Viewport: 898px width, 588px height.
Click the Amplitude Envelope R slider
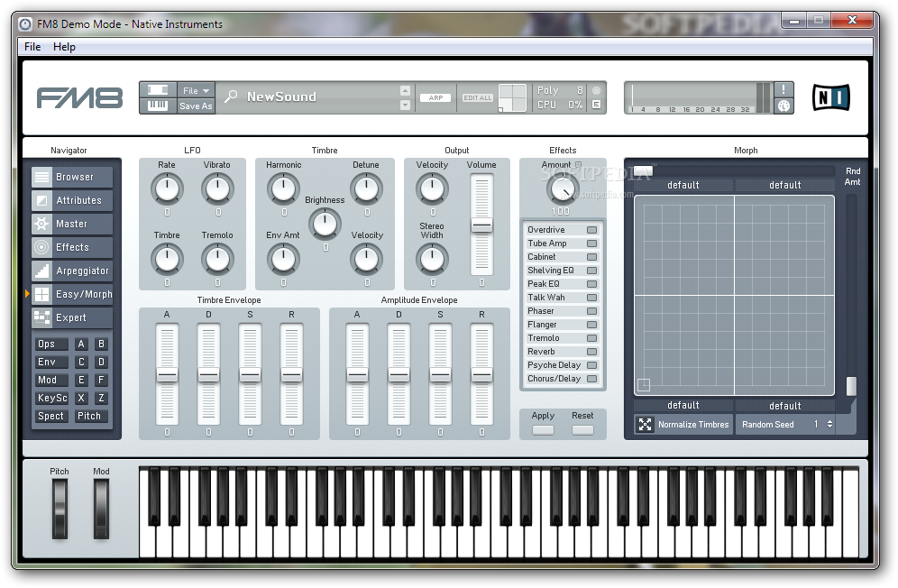tap(481, 375)
